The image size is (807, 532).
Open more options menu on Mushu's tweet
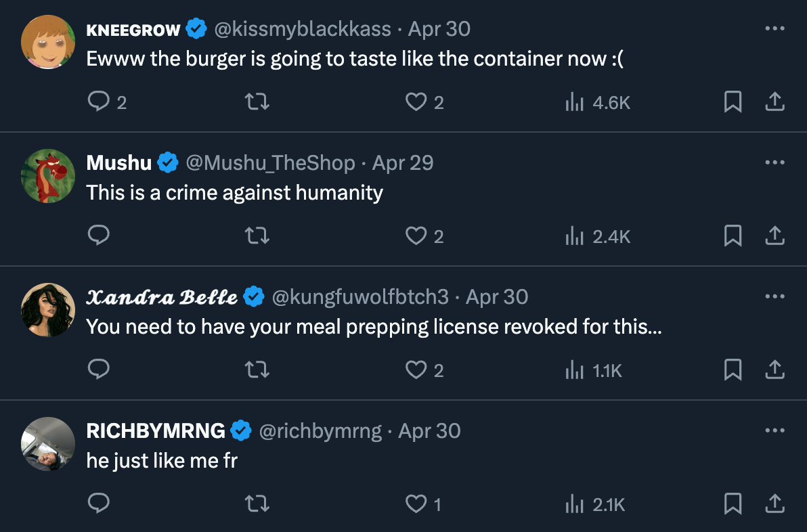coord(775,163)
